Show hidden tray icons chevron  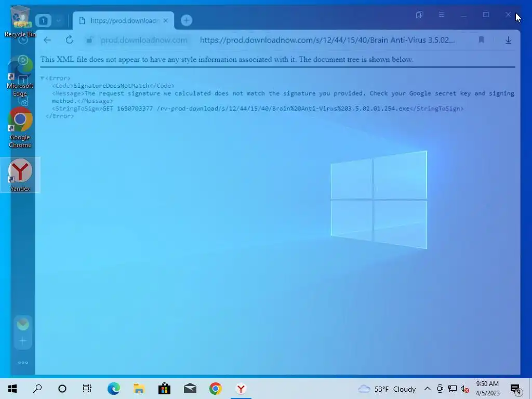pos(428,389)
